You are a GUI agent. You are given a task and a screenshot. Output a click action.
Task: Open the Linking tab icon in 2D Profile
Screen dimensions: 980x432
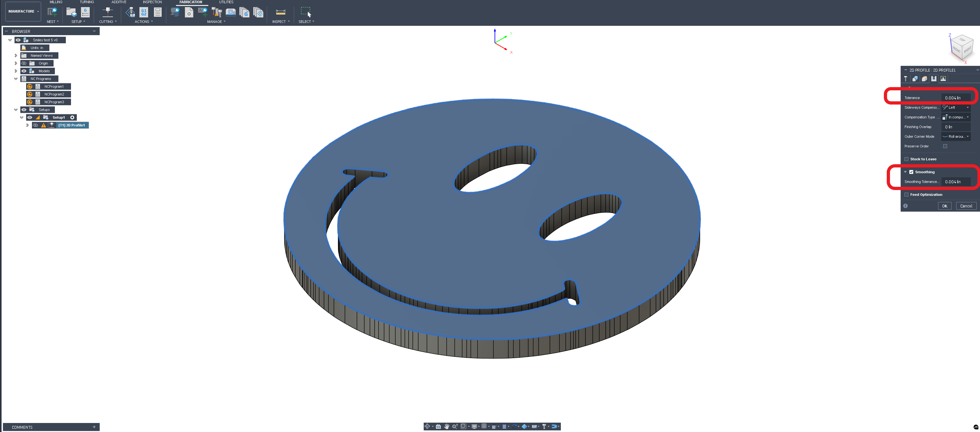943,79
